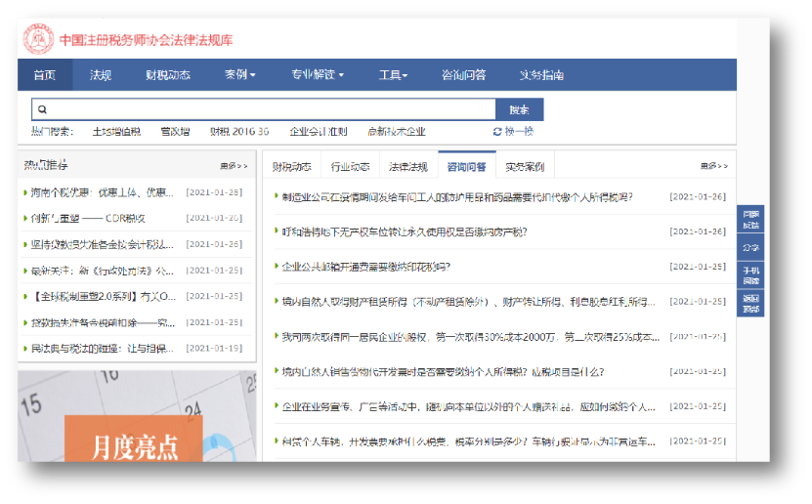Click the magnifier icon in search box
This screenshot has width=812, height=504.
42,109
